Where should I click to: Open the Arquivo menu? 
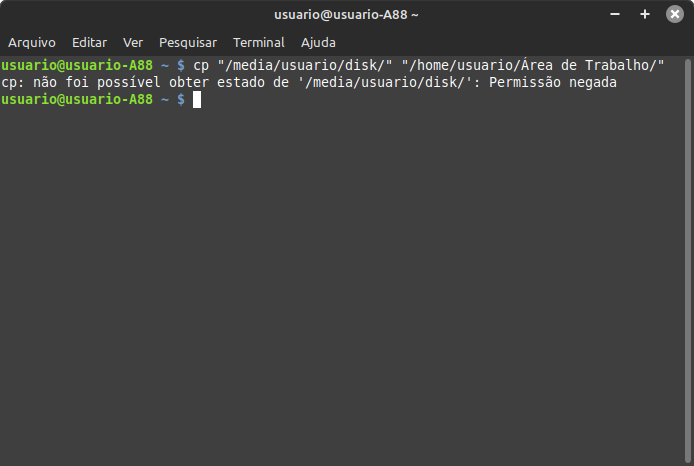click(32, 42)
